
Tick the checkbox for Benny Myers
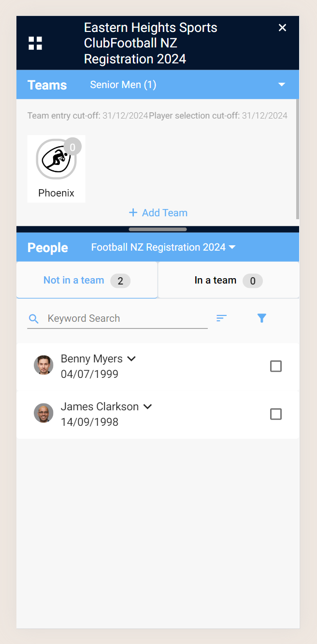pos(276,366)
